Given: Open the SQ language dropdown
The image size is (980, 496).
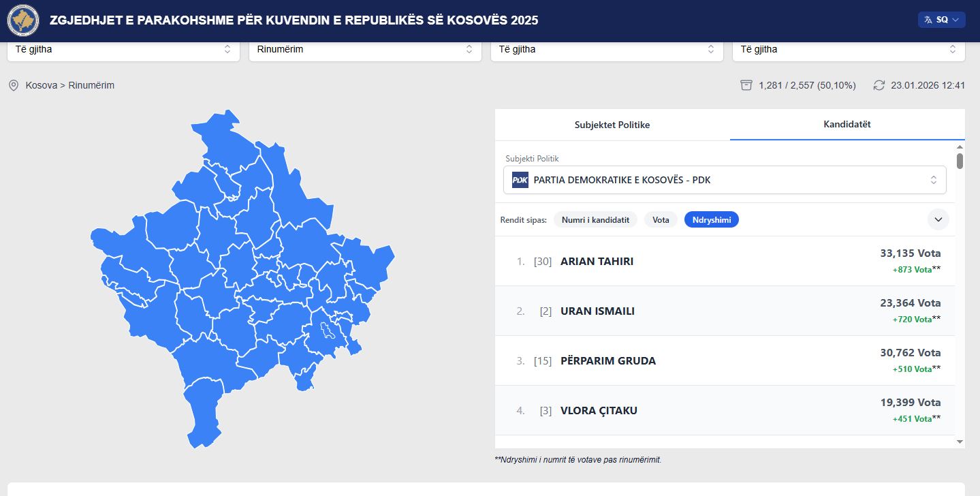Looking at the screenshot, I should click(x=942, y=20).
